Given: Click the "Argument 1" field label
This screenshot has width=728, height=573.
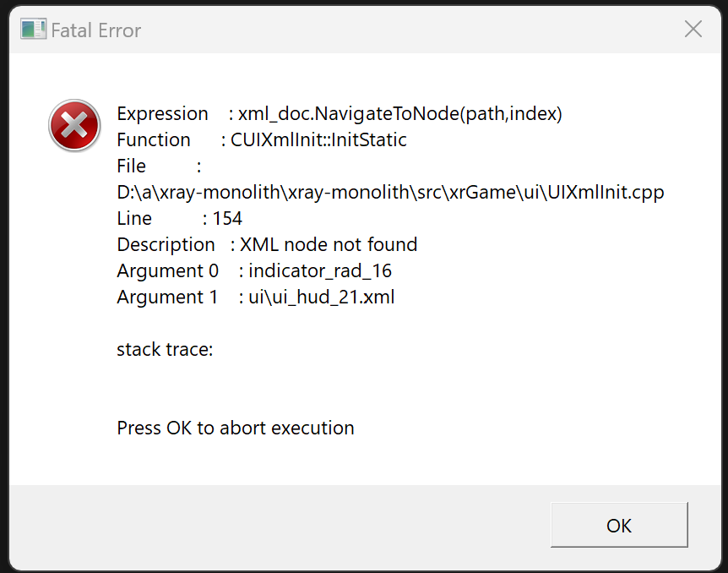Looking at the screenshot, I should pos(167,297).
